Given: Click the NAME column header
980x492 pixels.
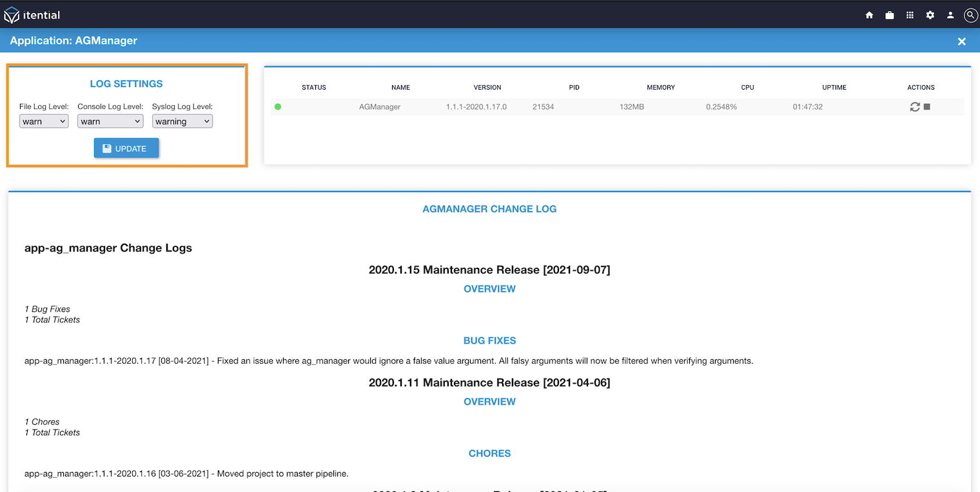Looking at the screenshot, I should pyautogui.click(x=400, y=88).
